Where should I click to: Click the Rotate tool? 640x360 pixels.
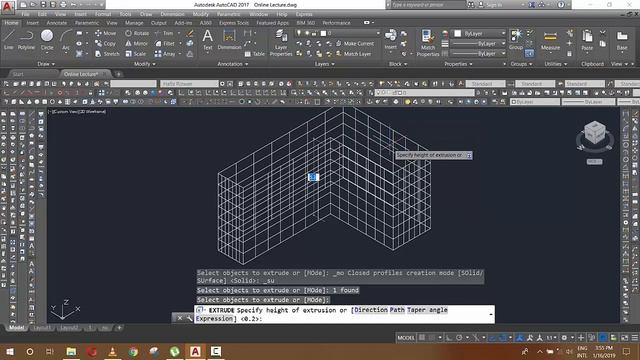[x=137, y=33]
